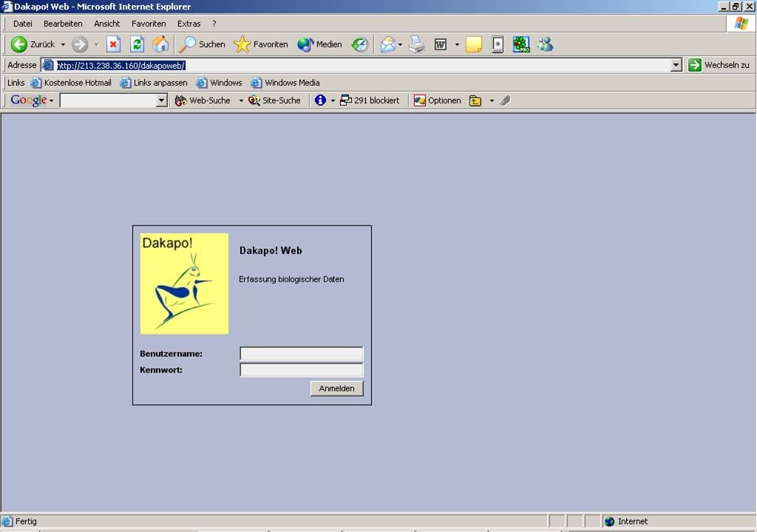Click Erfassung biologischer Daten text

pyautogui.click(x=291, y=279)
